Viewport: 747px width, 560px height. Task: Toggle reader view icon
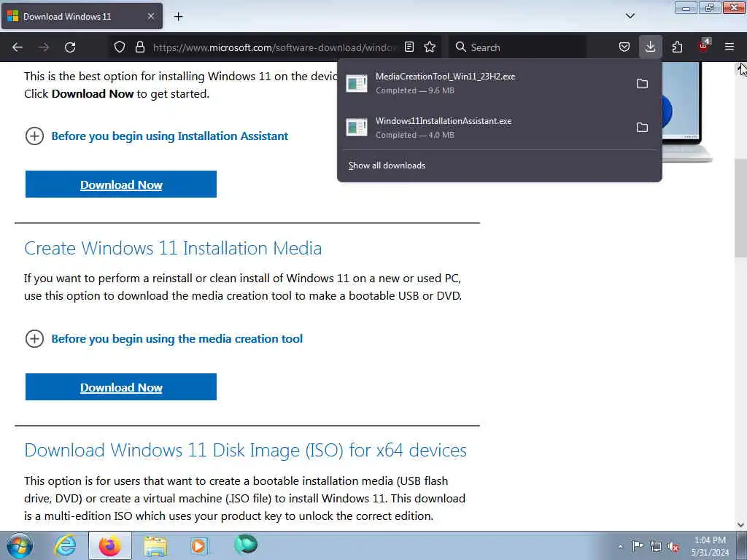[x=409, y=47]
